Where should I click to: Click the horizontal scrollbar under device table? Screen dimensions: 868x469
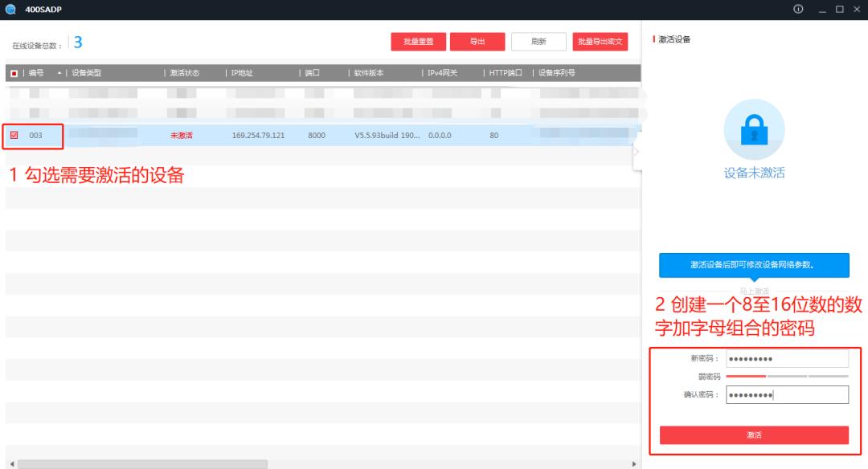pos(143,464)
